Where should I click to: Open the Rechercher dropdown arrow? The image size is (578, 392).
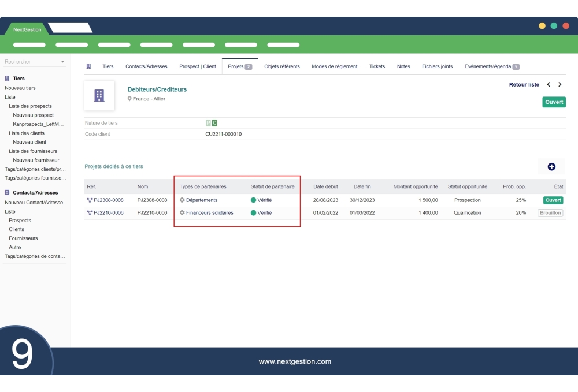pyautogui.click(x=64, y=61)
